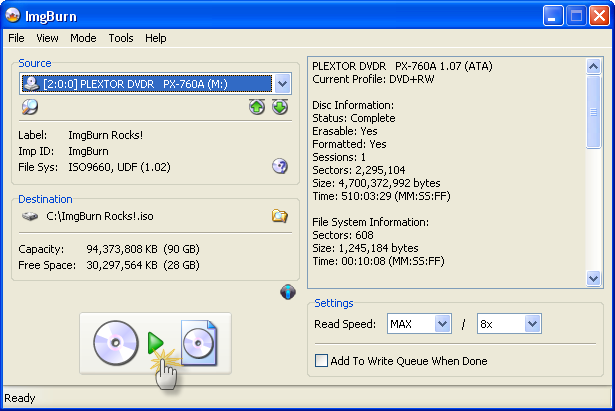Image resolution: width=615 pixels, height=411 pixels.
Task: Click the Read disc to image button
Action: [155, 343]
